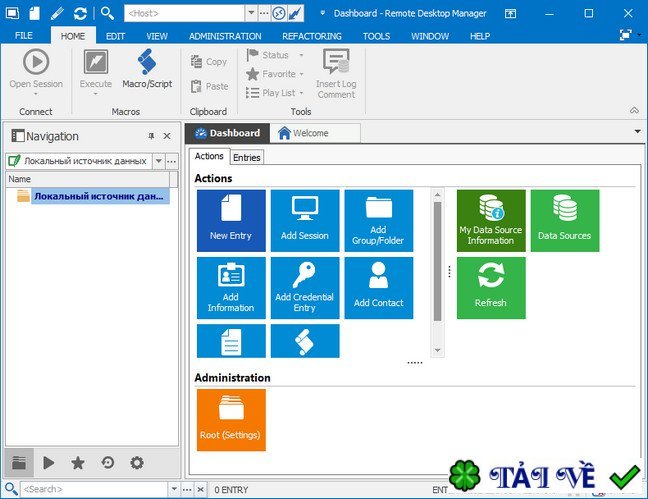Show favorites star in navigation footer
Viewport: 648px width, 499px height.
coord(78,463)
